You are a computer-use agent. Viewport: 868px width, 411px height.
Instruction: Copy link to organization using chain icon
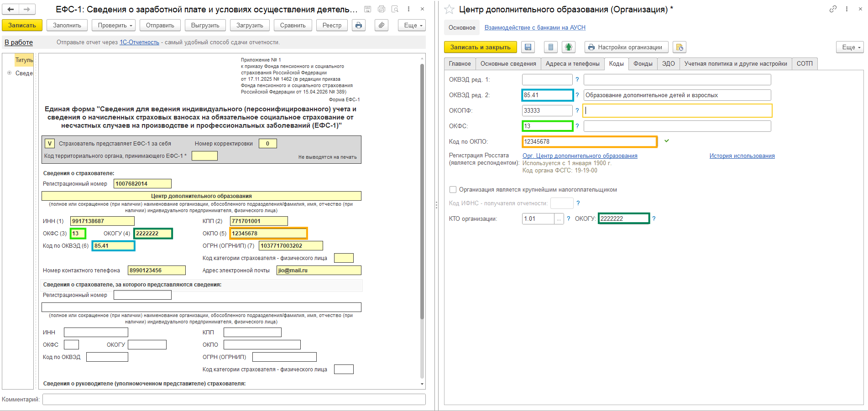pos(833,9)
